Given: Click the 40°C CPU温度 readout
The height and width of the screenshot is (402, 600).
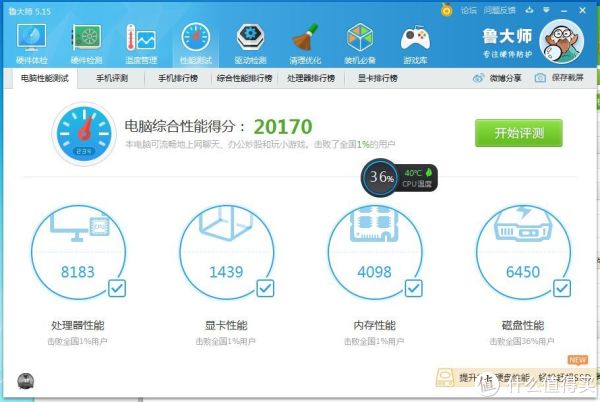Looking at the screenshot, I should tap(417, 178).
